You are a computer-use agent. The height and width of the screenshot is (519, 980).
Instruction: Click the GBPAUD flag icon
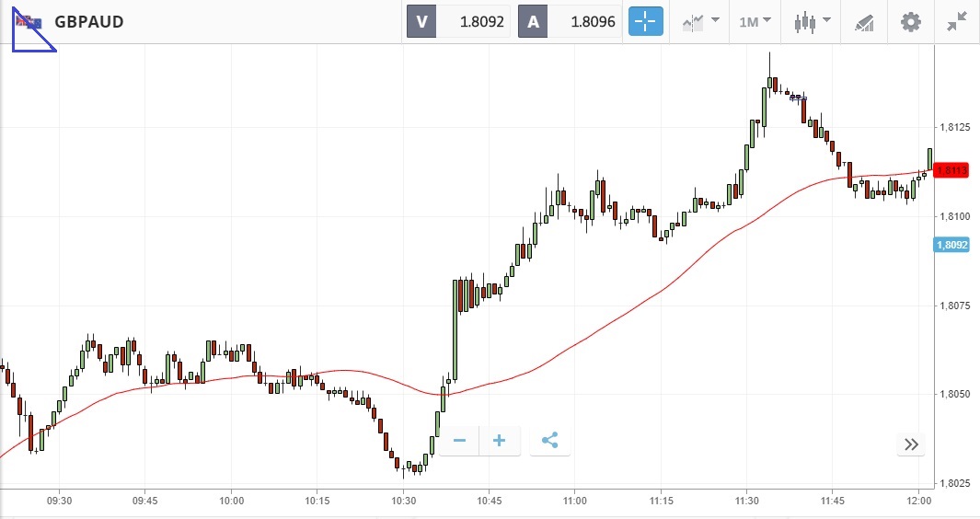tap(28, 22)
